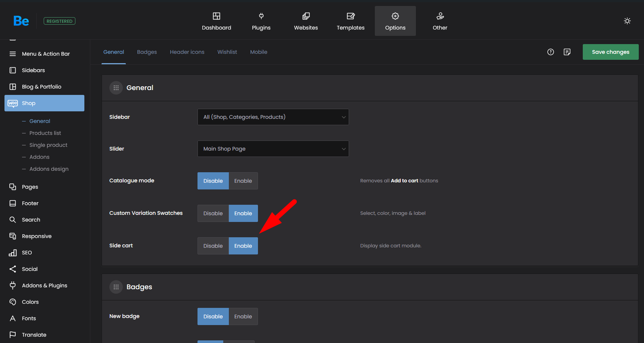The width and height of the screenshot is (644, 343).
Task: Switch to the General tab
Action: [113, 52]
